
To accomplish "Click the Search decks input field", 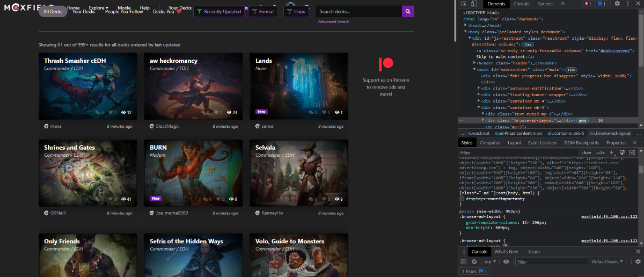I will click(359, 11).
